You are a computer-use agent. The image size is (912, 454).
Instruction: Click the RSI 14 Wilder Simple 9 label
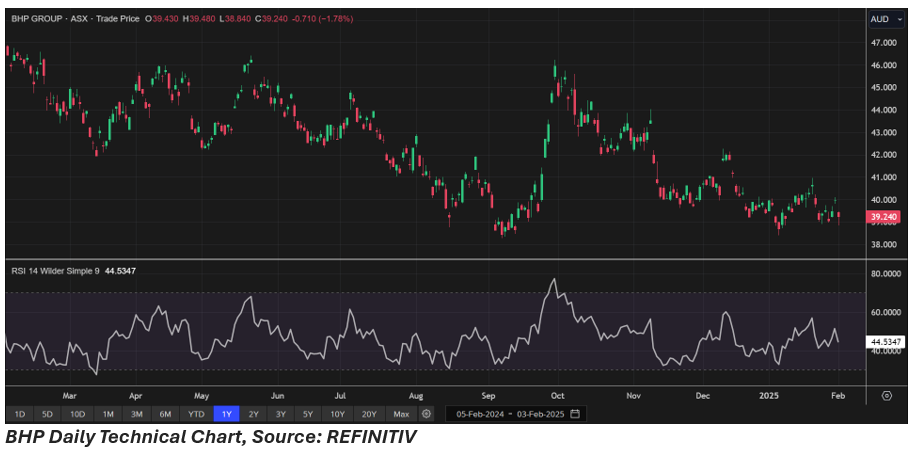(x=56, y=271)
